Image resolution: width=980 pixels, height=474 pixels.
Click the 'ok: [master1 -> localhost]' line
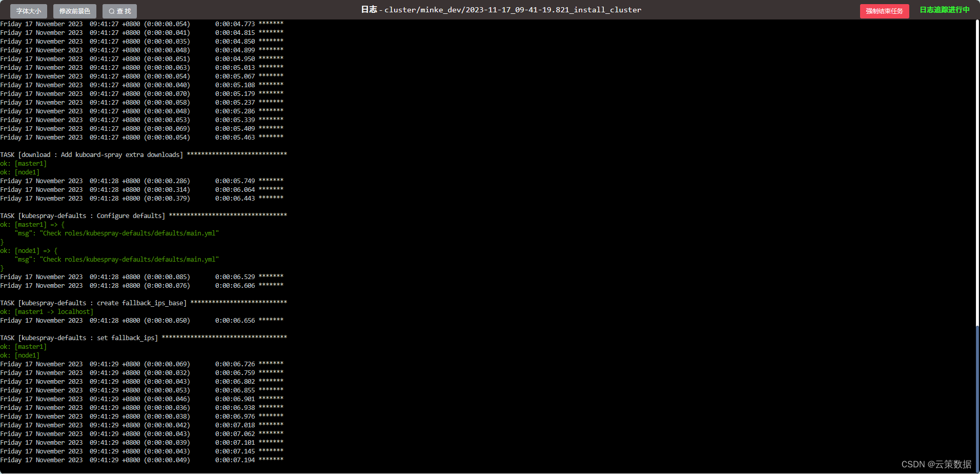[x=47, y=311]
